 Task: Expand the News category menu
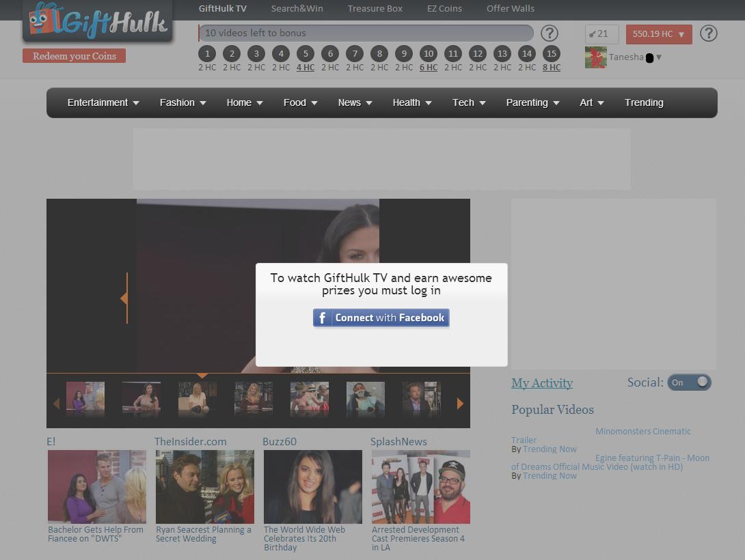[x=355, y=102]
